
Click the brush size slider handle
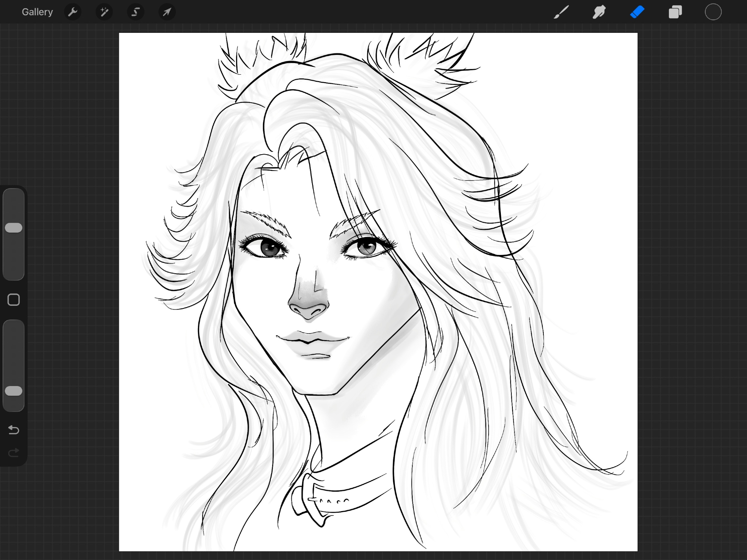coord(14,228)
